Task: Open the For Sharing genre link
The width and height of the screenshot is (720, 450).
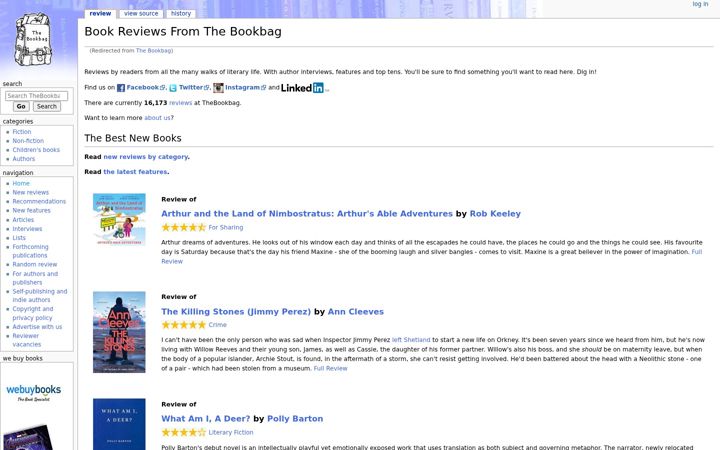Action: (226, 227)
